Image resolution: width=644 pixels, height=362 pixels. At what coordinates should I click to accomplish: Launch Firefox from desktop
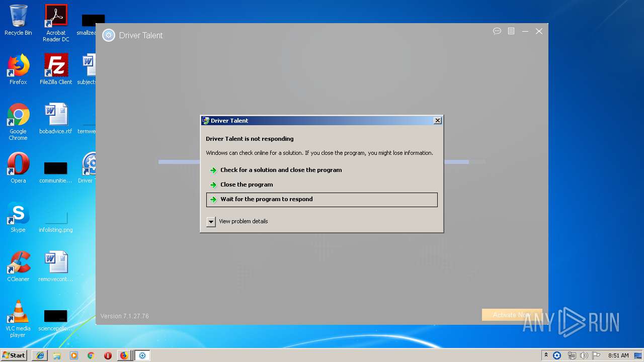18,69
